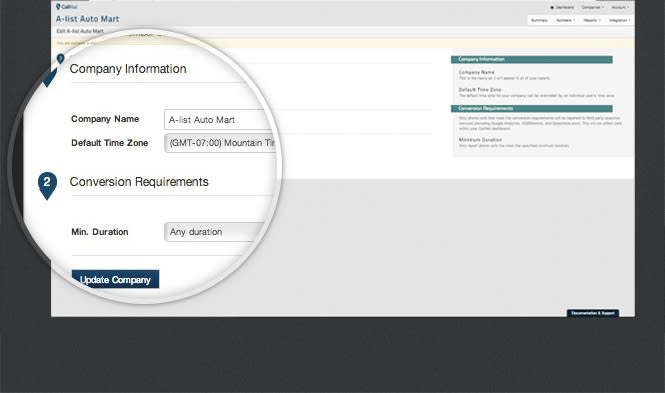
Task: Click the Minimum Duration help heading
Action: (x=480, y=139)
